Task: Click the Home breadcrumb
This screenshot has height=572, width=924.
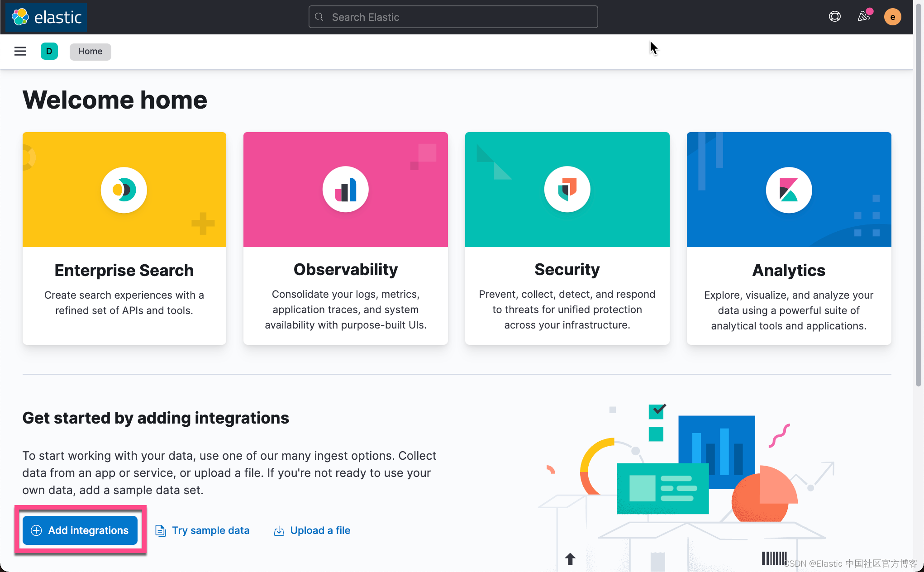Action: [x=90, y=51]
